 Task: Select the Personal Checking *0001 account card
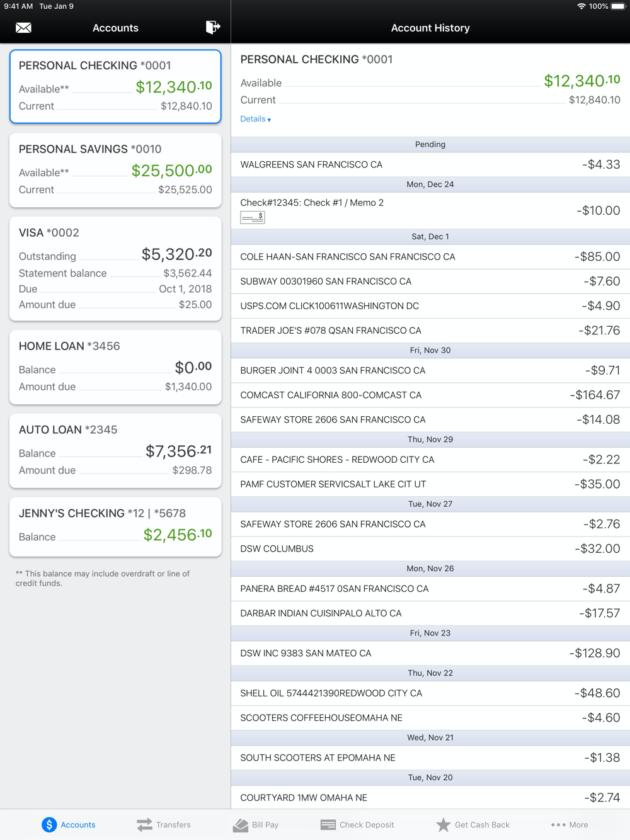click(115, 86)
